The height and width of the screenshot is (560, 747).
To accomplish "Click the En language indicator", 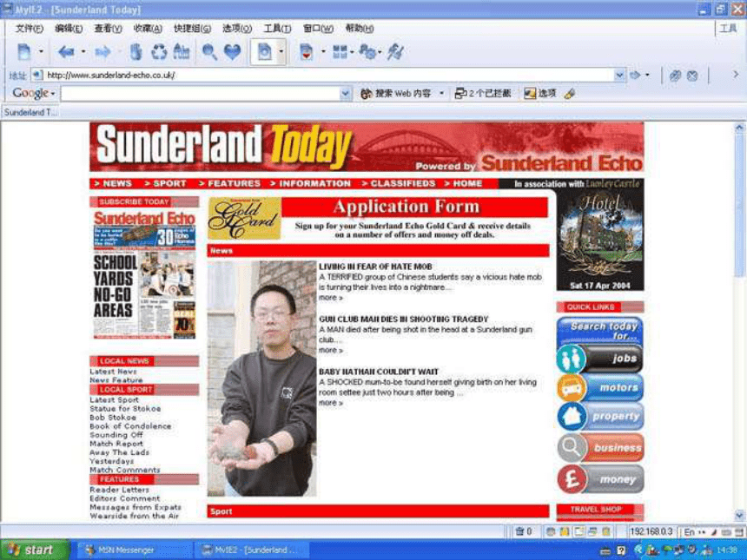I will pyautogui.click(x=690, y=532).
